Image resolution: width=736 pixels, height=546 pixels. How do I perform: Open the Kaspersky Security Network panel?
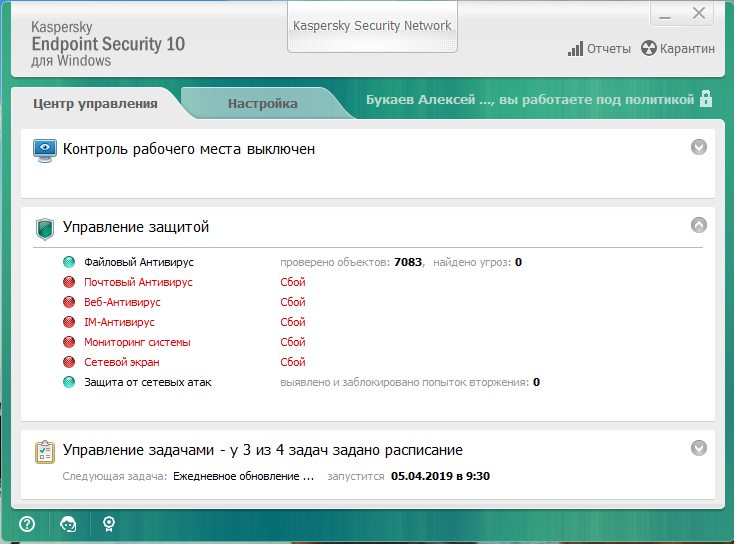click(x=372, y=26)
